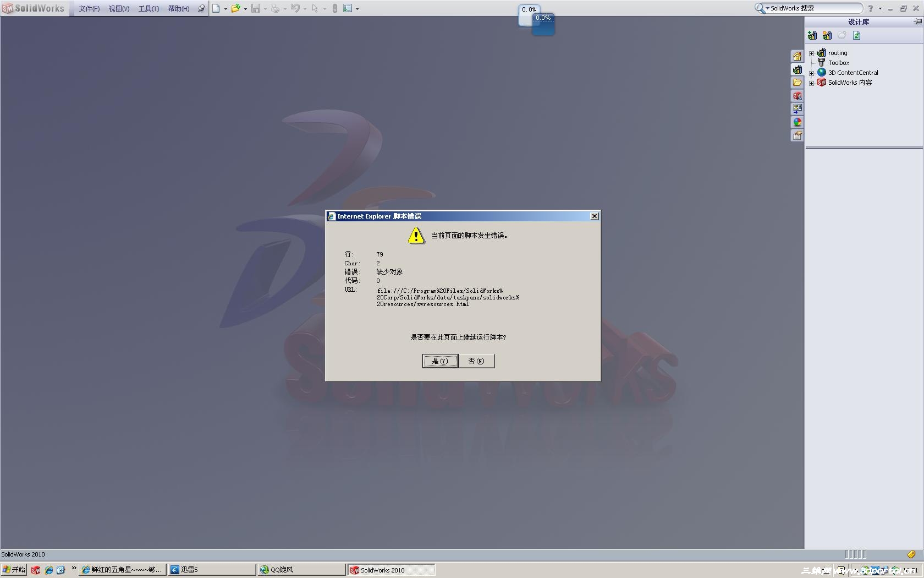Open the 视图(V) menu
This screenshot has height=578, width=924.
pos(119,9)
